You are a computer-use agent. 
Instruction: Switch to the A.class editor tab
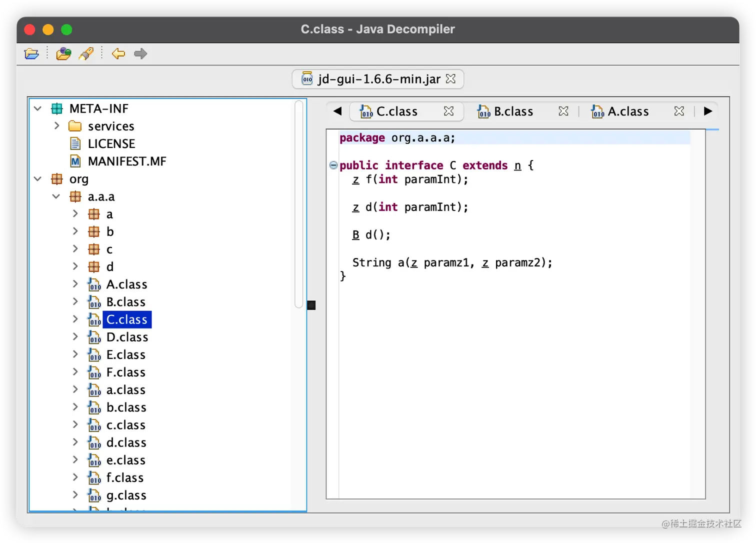point(628,111)
